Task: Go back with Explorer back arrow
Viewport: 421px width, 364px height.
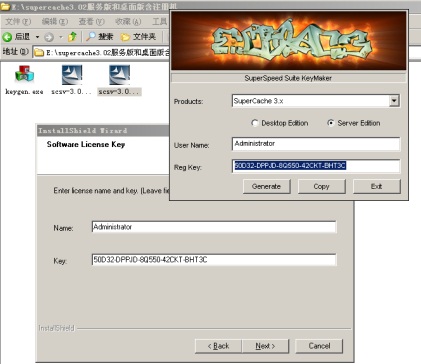Action: click(17, 37)
